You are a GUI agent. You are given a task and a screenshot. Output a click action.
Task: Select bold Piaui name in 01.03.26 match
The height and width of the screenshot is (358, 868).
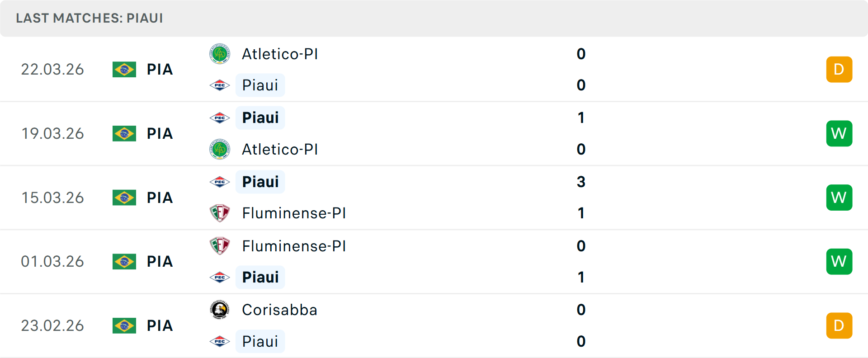(260, 277)
